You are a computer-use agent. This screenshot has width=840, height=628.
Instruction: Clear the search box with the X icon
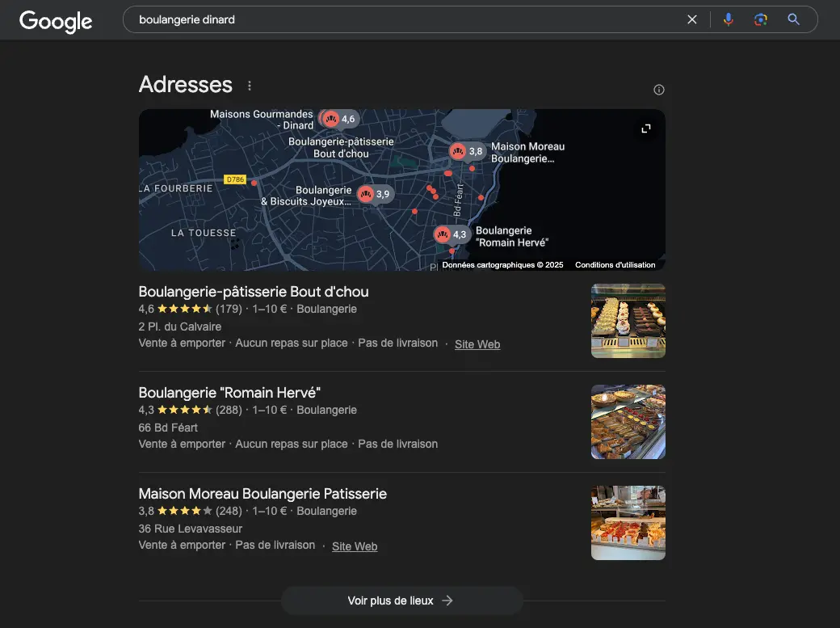point(691,20)
